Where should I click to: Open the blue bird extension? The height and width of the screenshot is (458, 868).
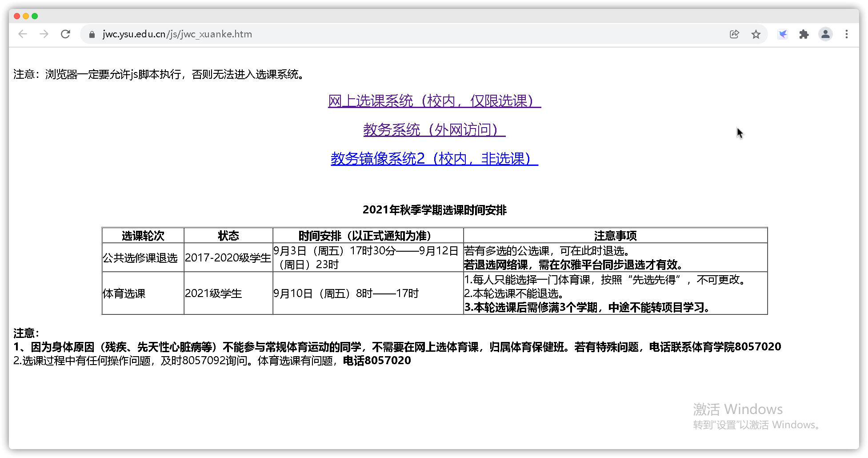(782, 34)
